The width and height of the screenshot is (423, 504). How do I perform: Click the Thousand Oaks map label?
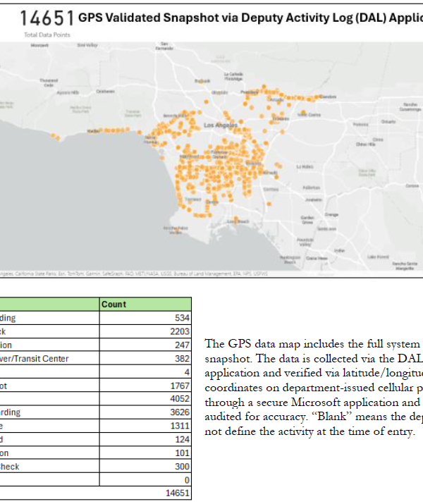point(49,82)
